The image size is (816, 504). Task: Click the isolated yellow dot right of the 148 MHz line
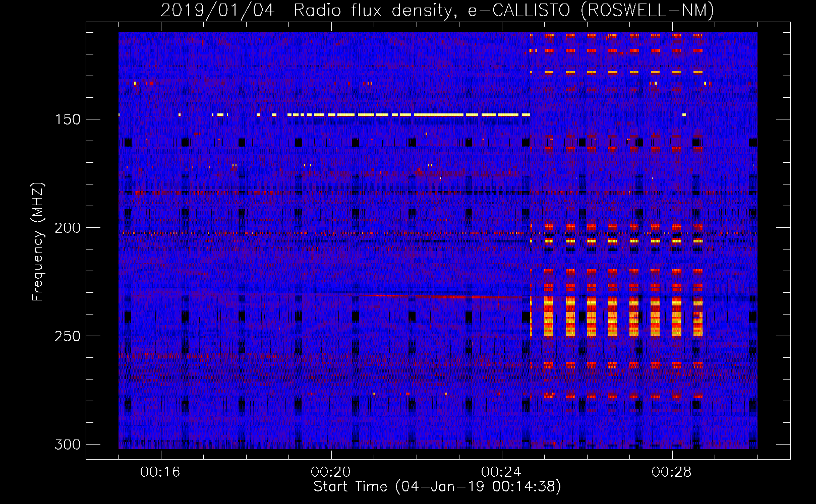tap(684, 115)
